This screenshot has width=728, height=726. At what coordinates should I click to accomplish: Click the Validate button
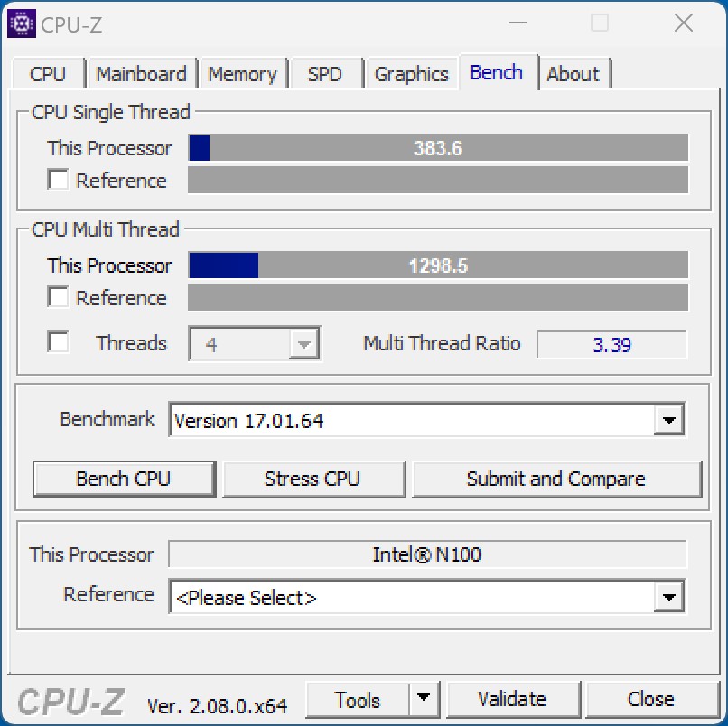tap(513, 699)
